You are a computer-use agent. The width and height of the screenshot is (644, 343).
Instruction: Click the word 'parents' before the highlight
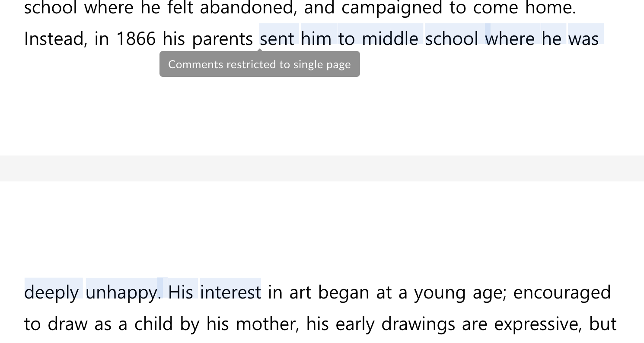[x=222, y=39]
